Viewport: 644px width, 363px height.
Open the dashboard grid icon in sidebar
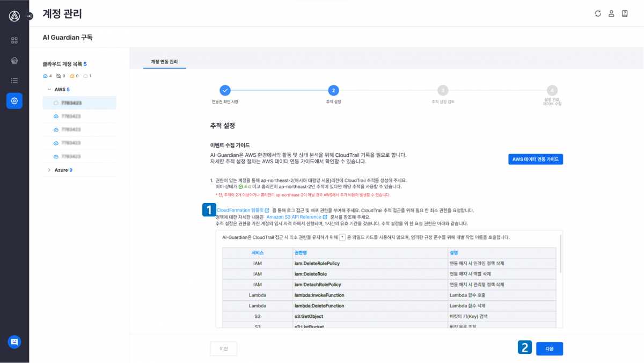(x=14, y=40)
